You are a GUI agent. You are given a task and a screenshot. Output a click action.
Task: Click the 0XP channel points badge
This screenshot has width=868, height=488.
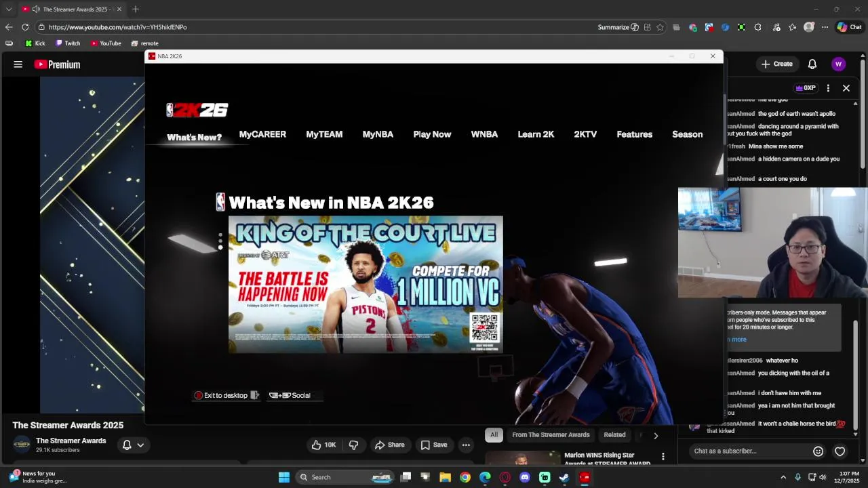pos(806,88)
